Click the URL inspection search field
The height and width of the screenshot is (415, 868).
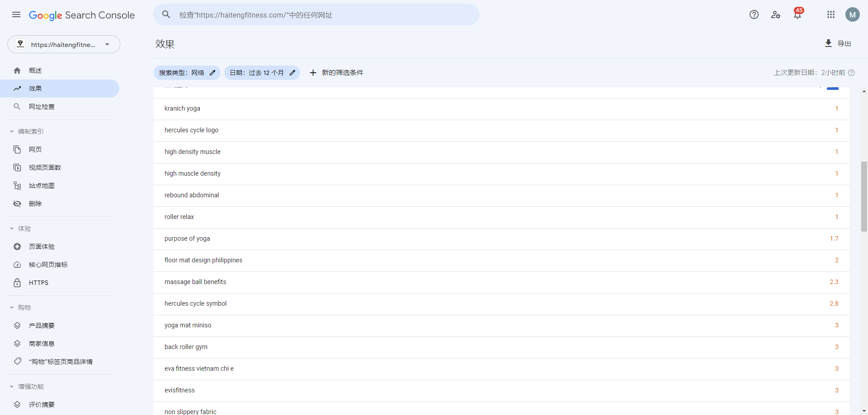(x=316, y=15)
